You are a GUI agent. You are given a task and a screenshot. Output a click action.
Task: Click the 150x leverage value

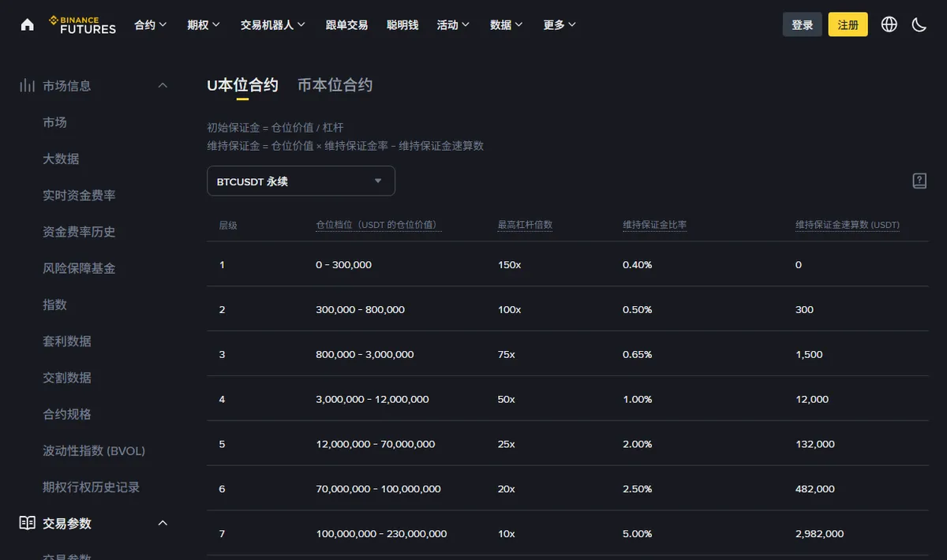tap(509, 265)
